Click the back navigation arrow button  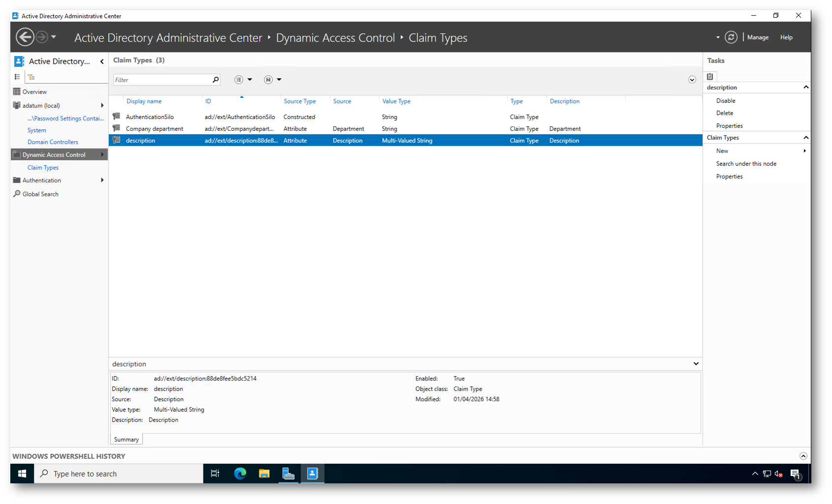(x=25, y=37)
